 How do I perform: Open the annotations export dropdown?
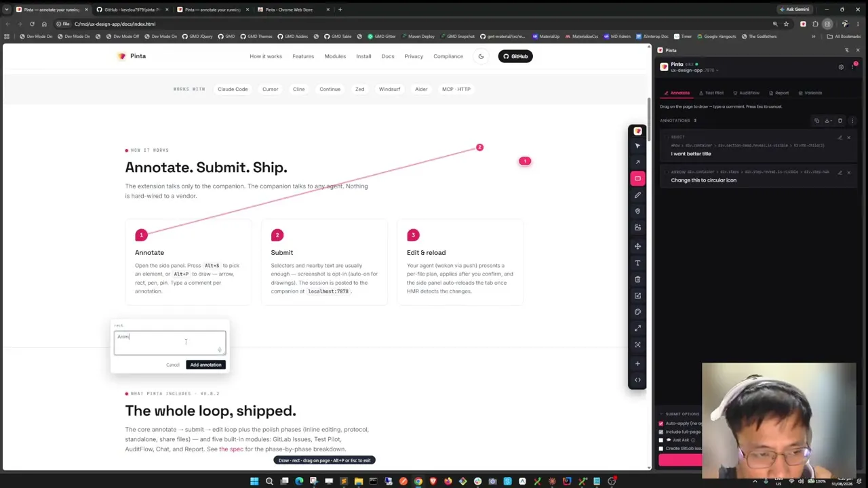pyautogui.click(x=828, y=121)
